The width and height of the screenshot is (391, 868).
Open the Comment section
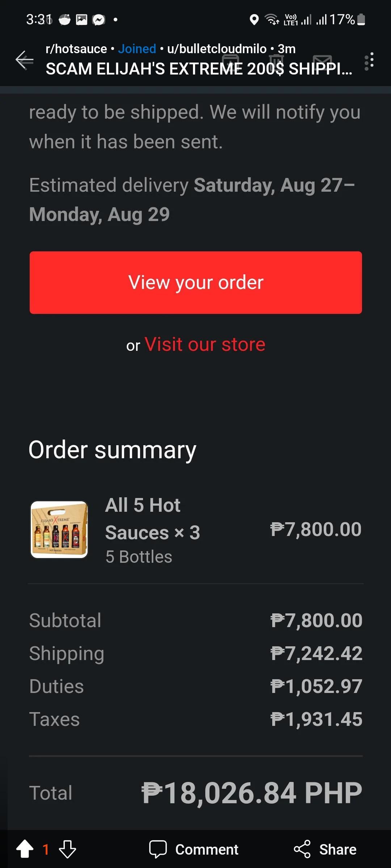[x=194, y=849]
